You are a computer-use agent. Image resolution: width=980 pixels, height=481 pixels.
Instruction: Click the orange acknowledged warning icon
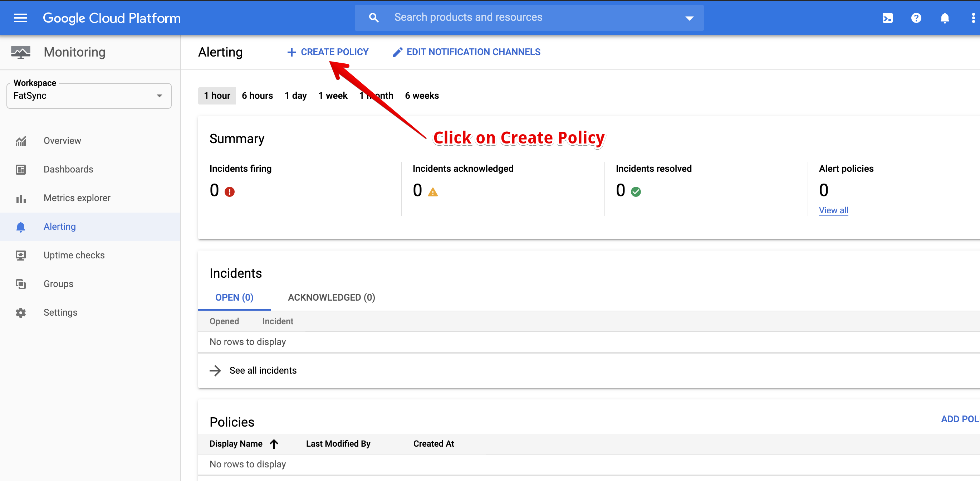pyautogui.click(x=432, y=191)
